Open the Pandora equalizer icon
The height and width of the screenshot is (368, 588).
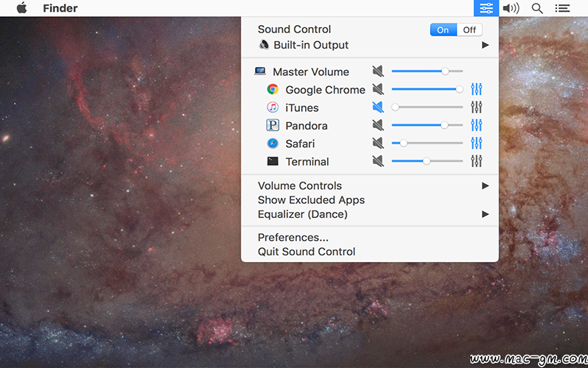click(x=476, y=125)
